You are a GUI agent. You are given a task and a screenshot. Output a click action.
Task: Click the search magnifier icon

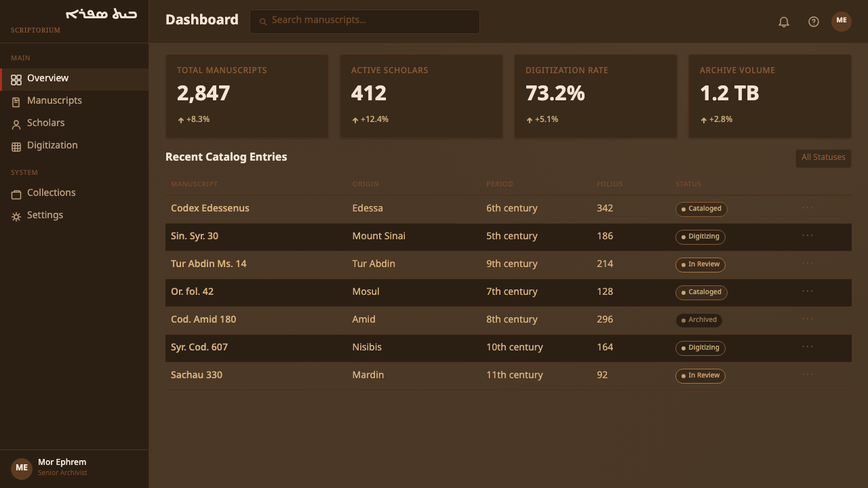(263, 22)
